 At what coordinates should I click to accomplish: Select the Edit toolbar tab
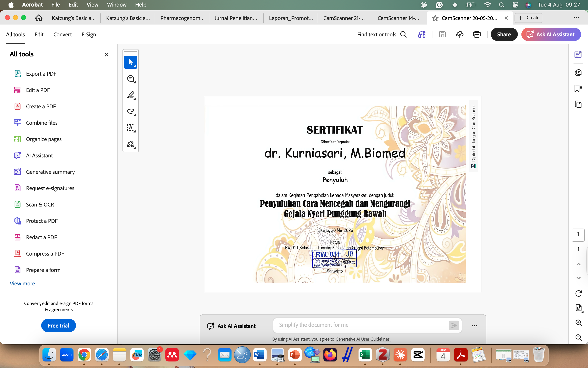tap(39, 35)
